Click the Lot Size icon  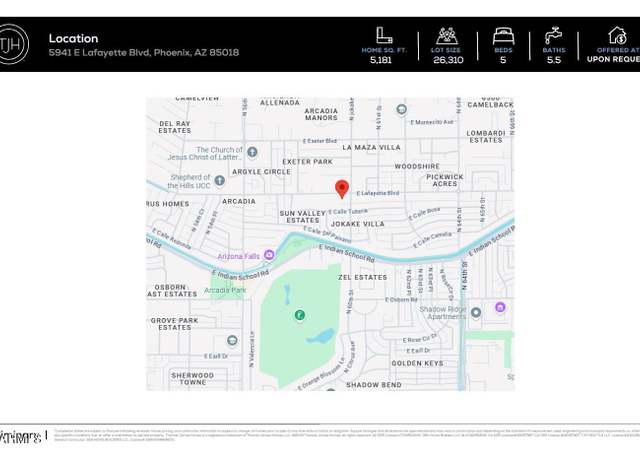(x=447, y=36)
